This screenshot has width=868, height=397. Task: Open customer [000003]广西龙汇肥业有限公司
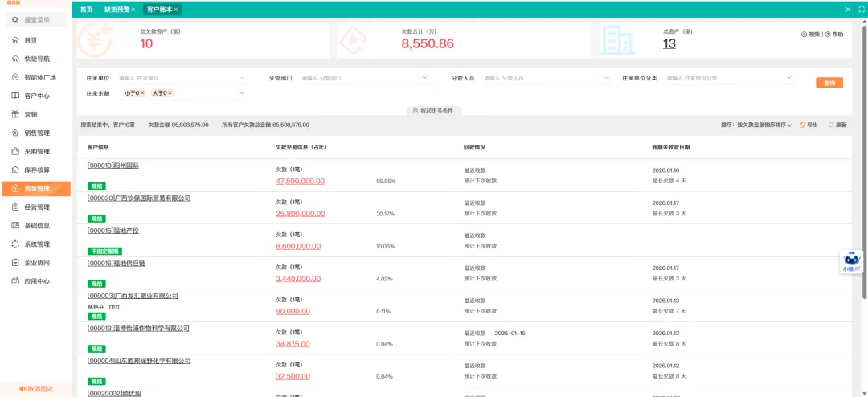(x=133, y=297)
